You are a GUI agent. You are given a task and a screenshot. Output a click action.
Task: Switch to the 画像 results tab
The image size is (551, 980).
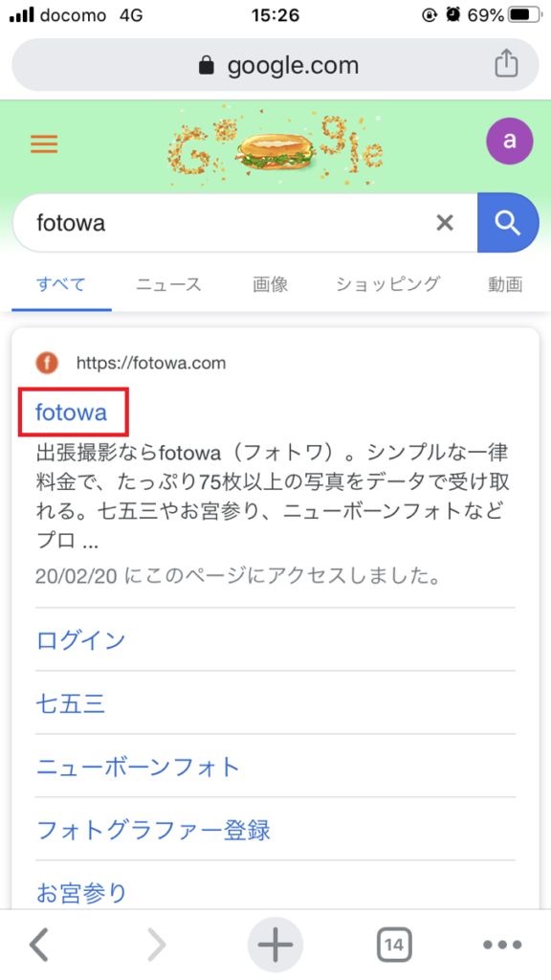pyautogui.click(x=269, y=284)
